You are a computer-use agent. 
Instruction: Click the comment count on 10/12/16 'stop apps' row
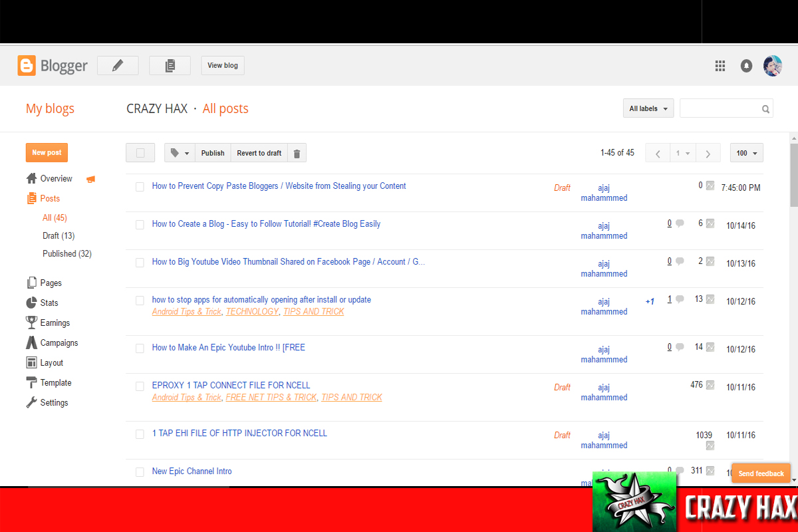[670, 299]
